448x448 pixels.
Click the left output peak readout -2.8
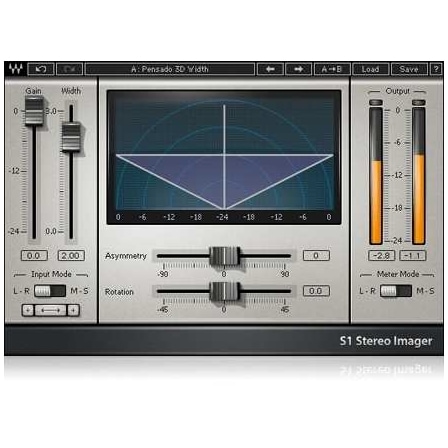pyautogui.click(x=381, y=256)
